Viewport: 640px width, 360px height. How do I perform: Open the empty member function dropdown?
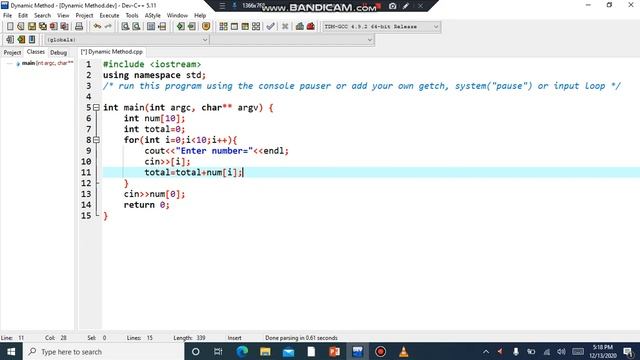tap(292, 40)
